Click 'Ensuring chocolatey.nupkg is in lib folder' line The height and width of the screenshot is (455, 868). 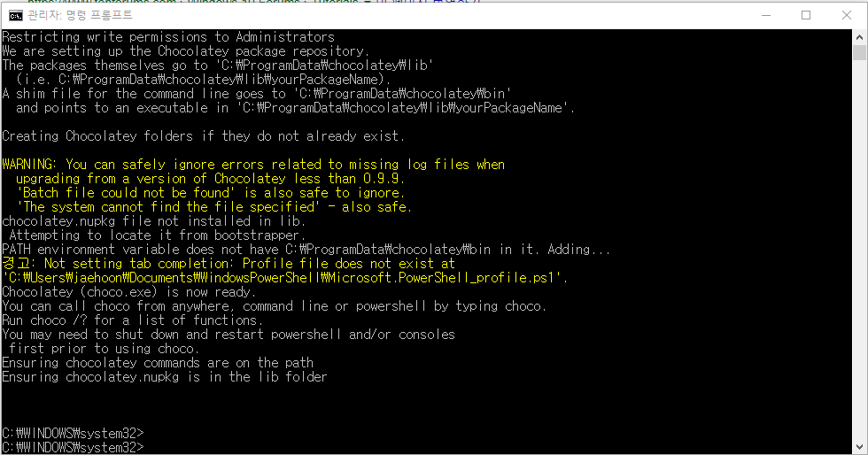[x=165, y=377]
